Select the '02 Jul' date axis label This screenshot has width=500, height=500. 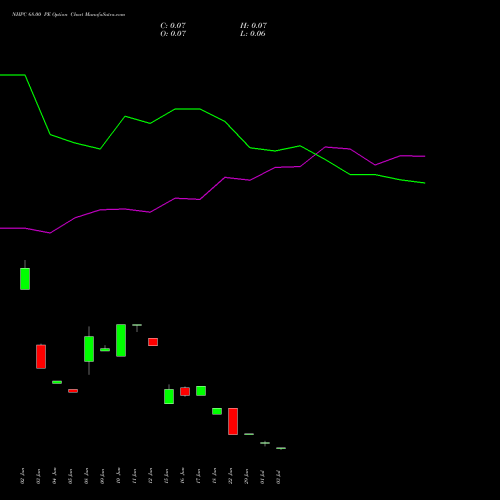coord(278,477)
